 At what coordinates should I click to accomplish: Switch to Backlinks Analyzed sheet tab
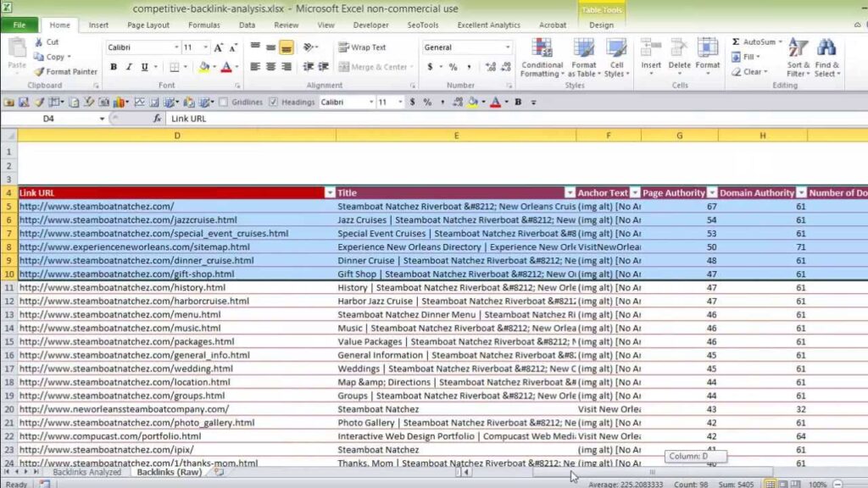[87, 472]
